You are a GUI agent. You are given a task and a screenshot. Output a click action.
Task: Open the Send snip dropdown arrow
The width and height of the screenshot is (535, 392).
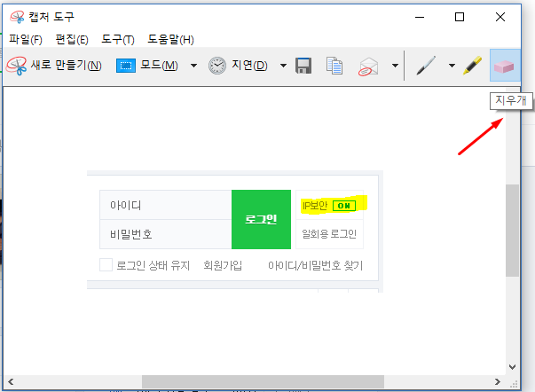click(x=395, y=66)
